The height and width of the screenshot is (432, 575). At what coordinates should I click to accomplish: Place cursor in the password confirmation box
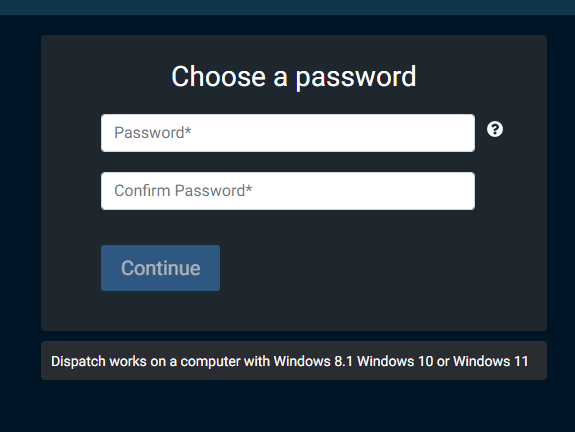click(288, 191)
